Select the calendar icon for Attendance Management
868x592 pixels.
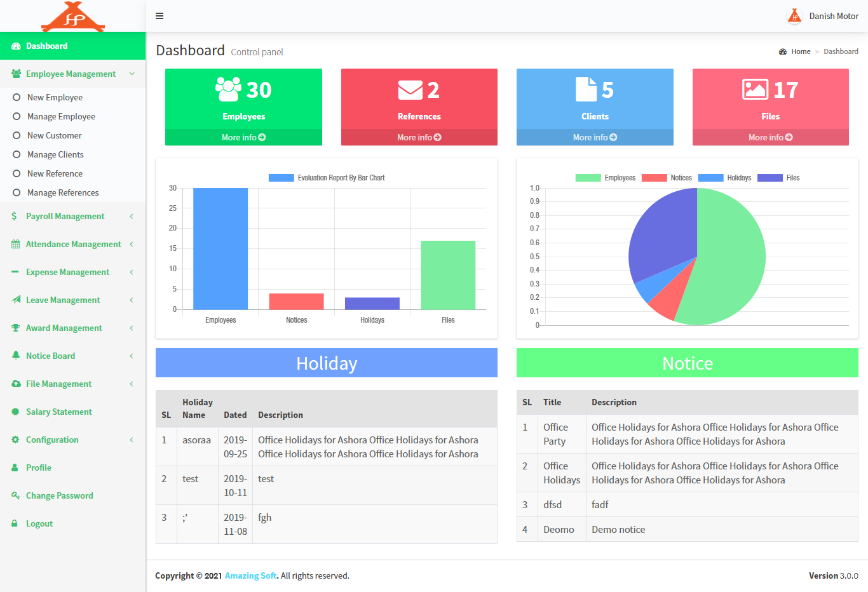(x=14, y=244)
